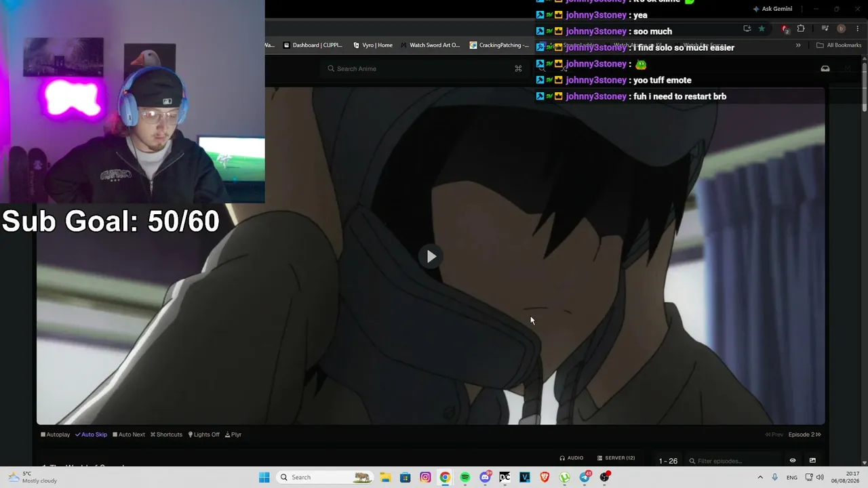Image resolution: width=868 pixels, height=488 pixels.
Task: Open network quick settings icon
Action: (809, 477)
